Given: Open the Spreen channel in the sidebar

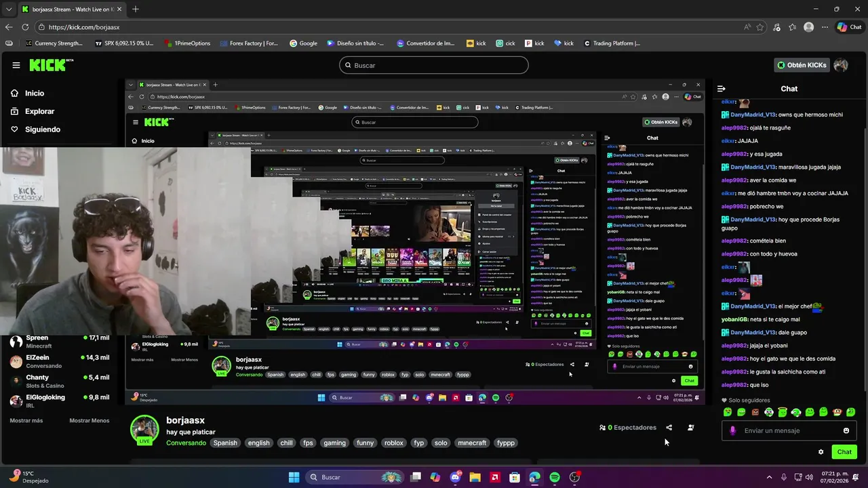Looking at the screenshot, I should [x=60, y=341].
